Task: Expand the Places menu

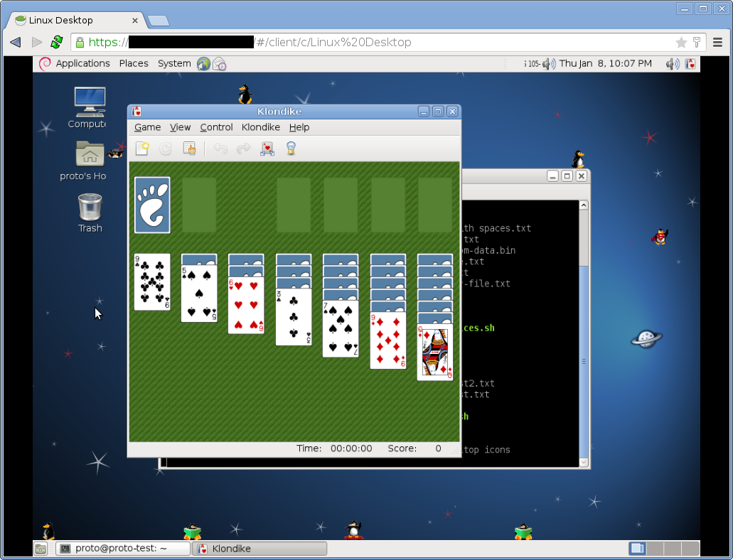Action: [134, 63]
